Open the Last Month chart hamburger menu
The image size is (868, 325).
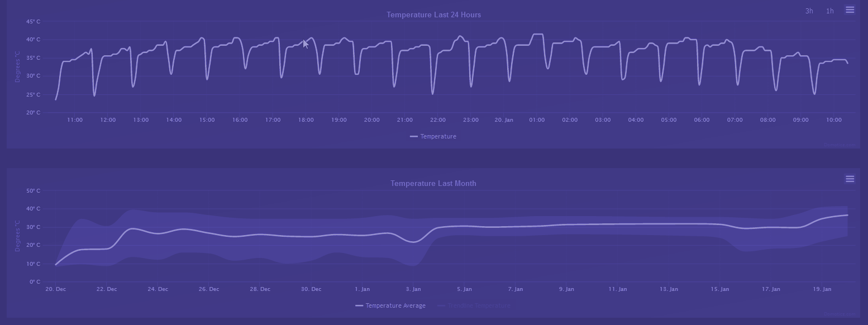coord(850,179)
